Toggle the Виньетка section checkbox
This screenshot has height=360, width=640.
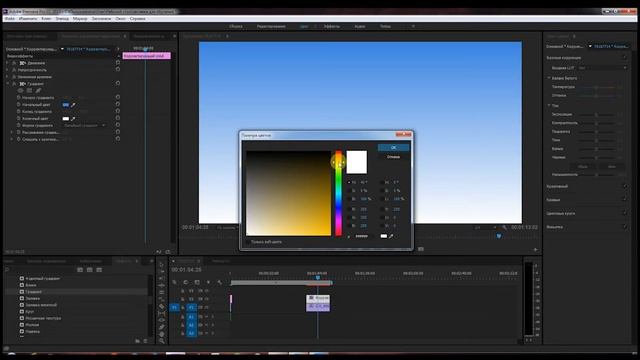pos(625,227)
